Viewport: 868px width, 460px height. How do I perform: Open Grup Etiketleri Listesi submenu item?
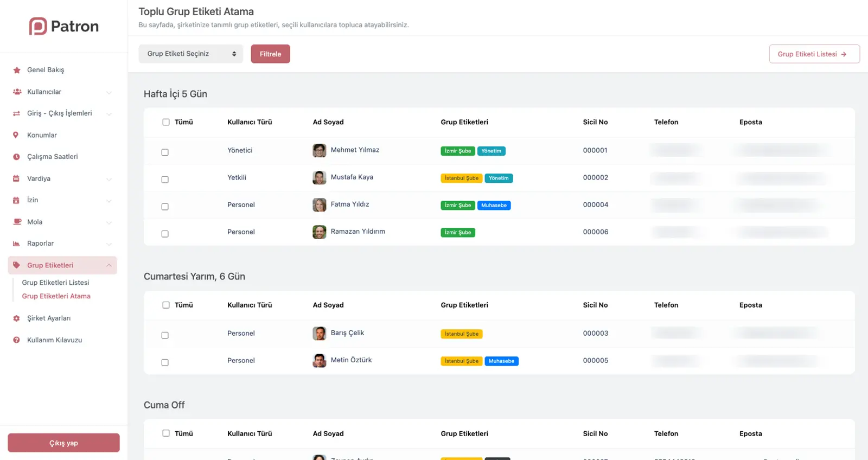[x=55, y=283]
